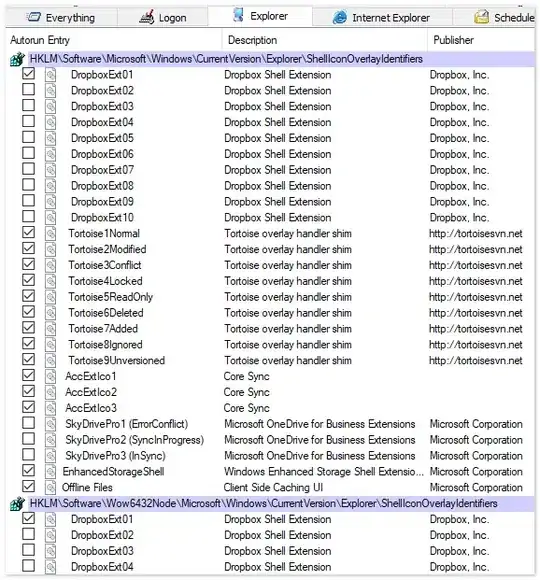Uncheck the Offline Files entry
Image resolution: width=540 pixels, height=580 pixels.
(x=28, y=486)
